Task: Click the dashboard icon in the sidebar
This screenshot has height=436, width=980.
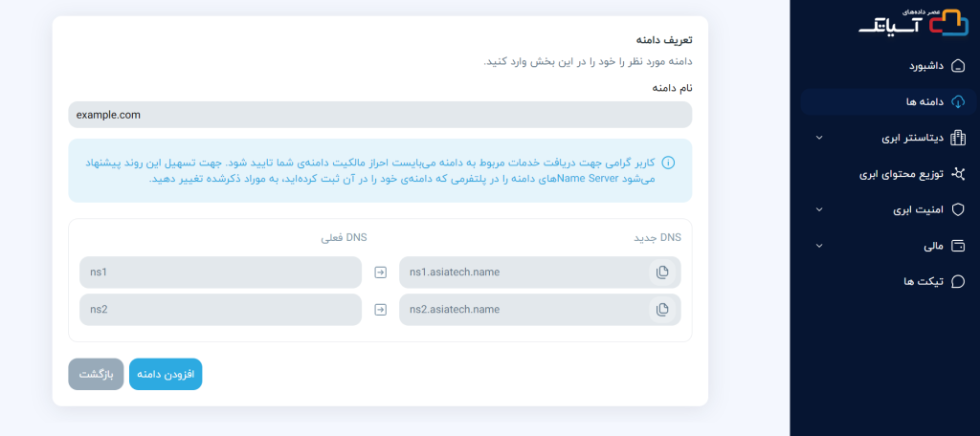Action: [x=957, y=66]
